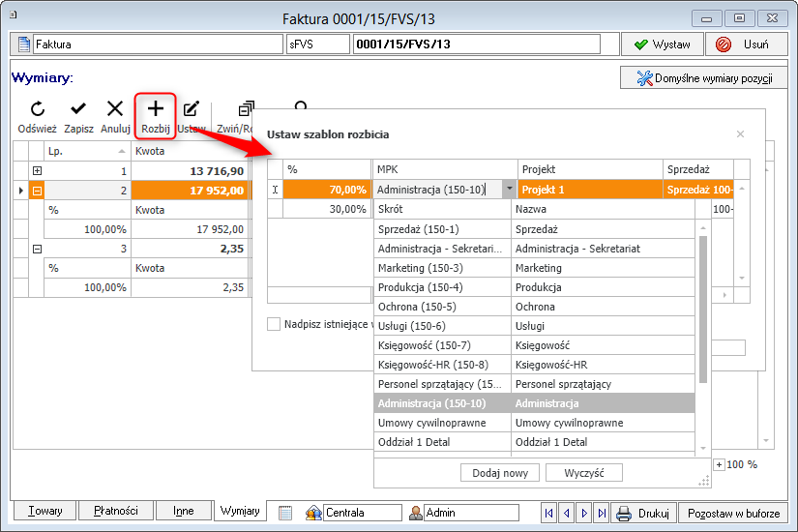
Task: Click the Faktura document icon
Action: click(23, 44)
